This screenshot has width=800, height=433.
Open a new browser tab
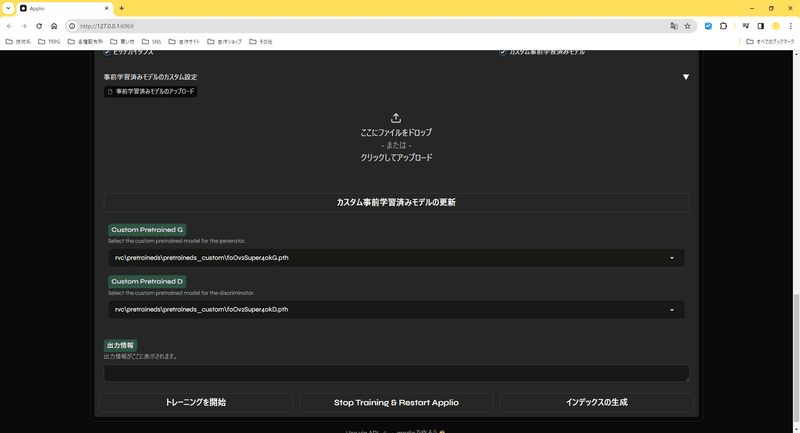tap(121, 8)
